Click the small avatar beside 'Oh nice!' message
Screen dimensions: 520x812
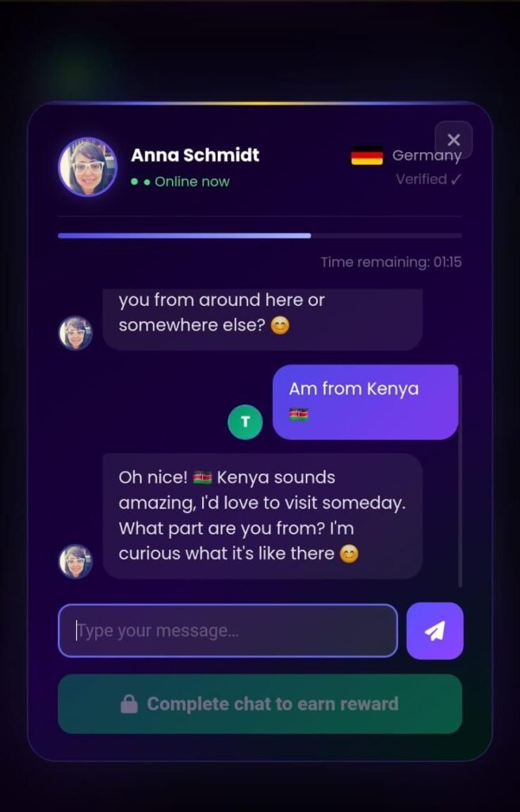pyautogui.click(x=75, y=561)
